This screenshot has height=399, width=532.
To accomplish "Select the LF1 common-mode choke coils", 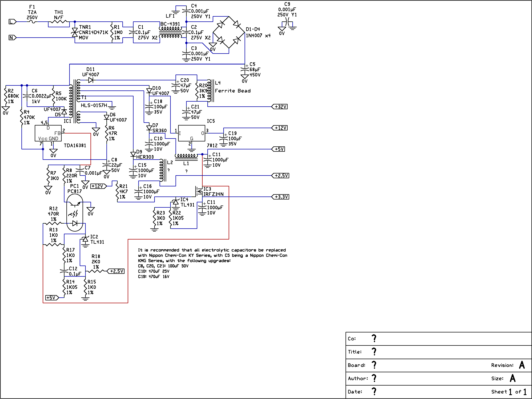I will click(x=170, y=32).
